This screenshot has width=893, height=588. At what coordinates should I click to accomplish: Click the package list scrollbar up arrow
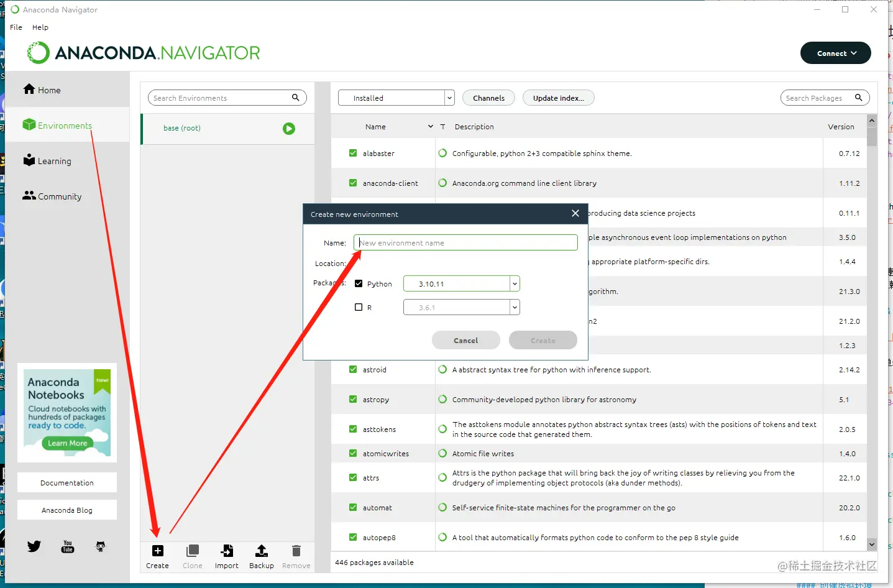[x=872, y=120]
